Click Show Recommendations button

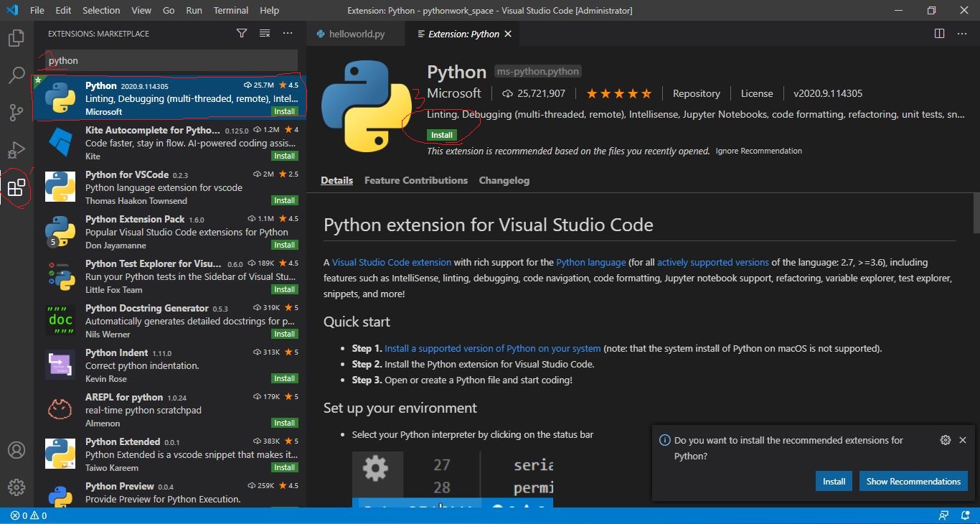click(913, 482)
